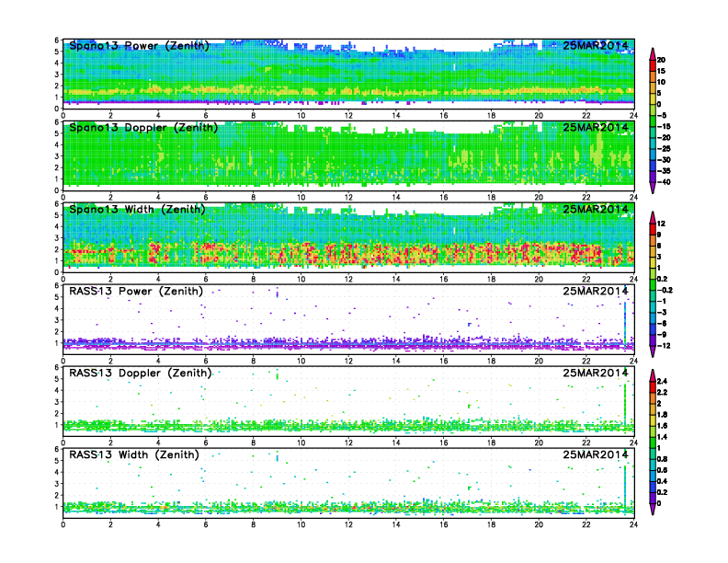Click the tall vertical spike in RASS13 Power panel
Image resolution: width=728 pixels, height=563 pixels.
coord(625,323)
